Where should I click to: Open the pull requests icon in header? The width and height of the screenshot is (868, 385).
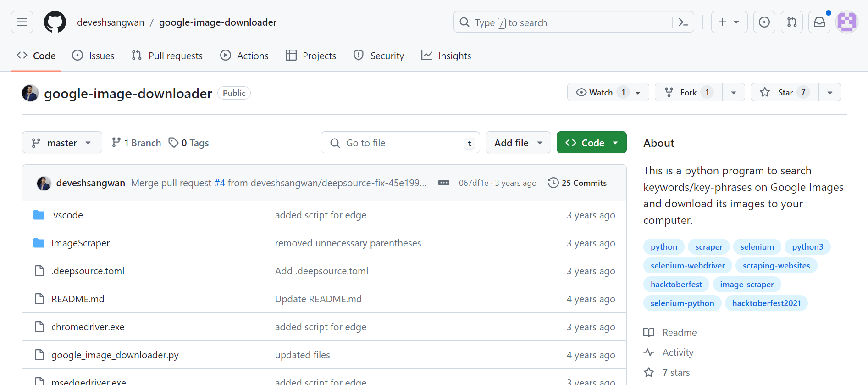tap(791, 22)
